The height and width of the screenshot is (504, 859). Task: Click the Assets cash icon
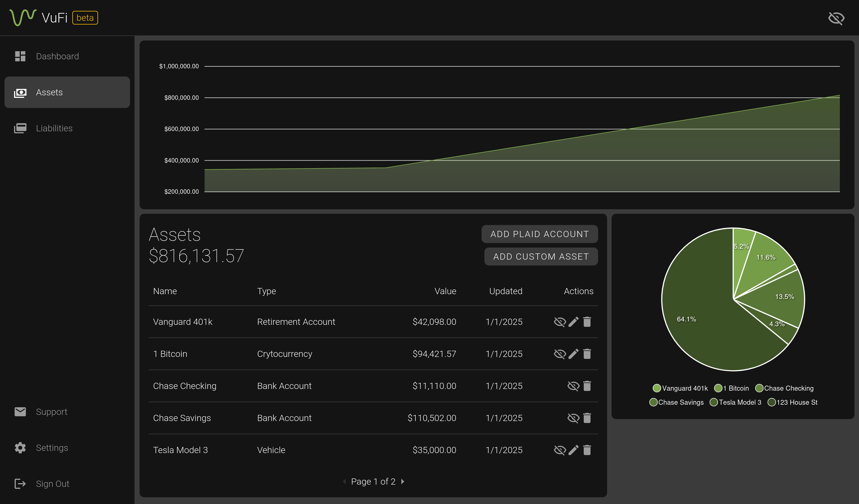pyautogui.click(x=20, y=93)
